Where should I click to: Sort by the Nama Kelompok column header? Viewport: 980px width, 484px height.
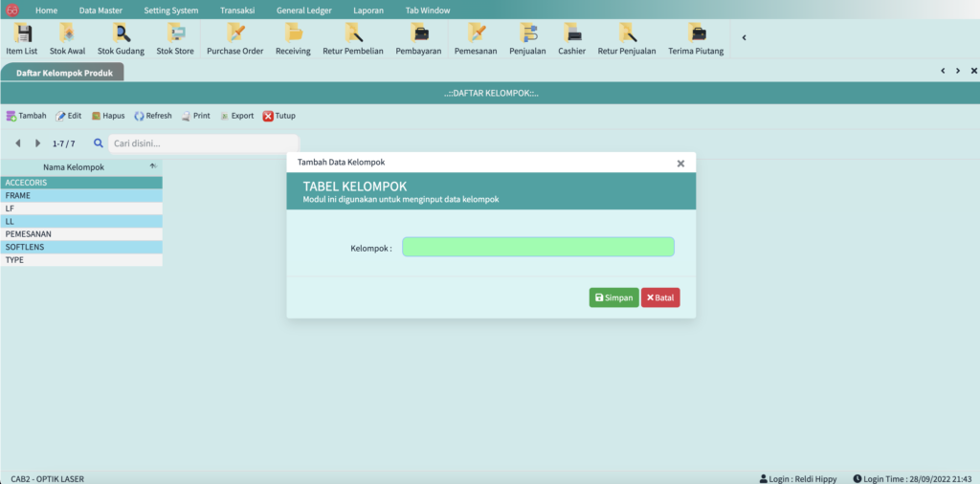pos(74,167)
